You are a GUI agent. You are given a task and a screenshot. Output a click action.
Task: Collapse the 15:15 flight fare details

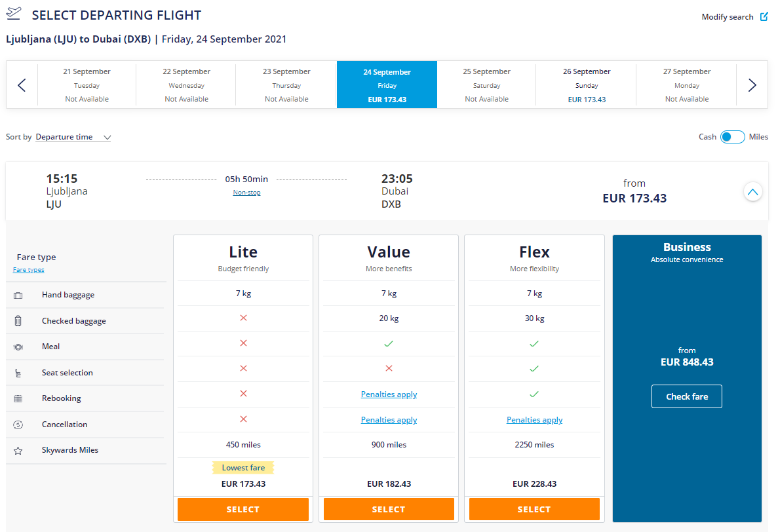(x=752, y=192)
